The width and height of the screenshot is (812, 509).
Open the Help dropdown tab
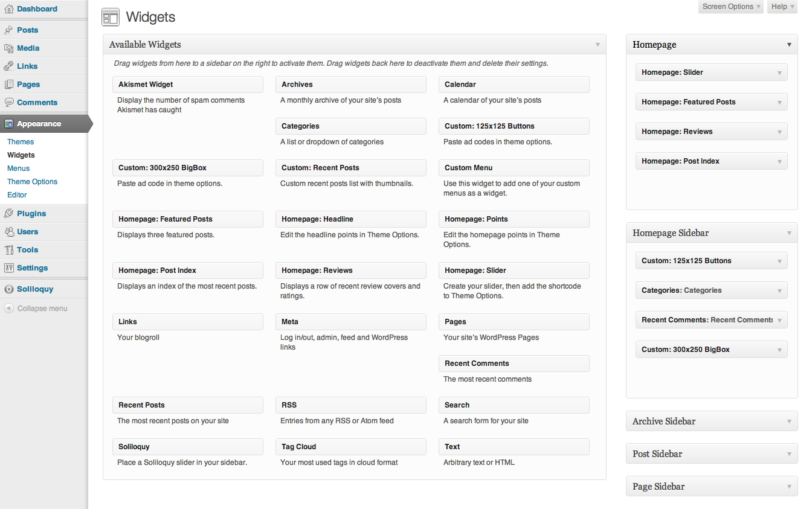pos(782,7)
